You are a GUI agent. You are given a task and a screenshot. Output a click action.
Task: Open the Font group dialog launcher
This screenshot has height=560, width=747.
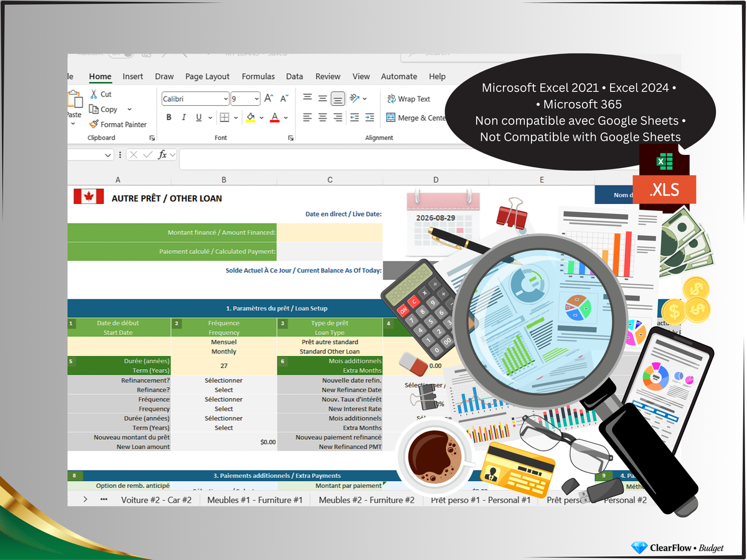[290, 138]
